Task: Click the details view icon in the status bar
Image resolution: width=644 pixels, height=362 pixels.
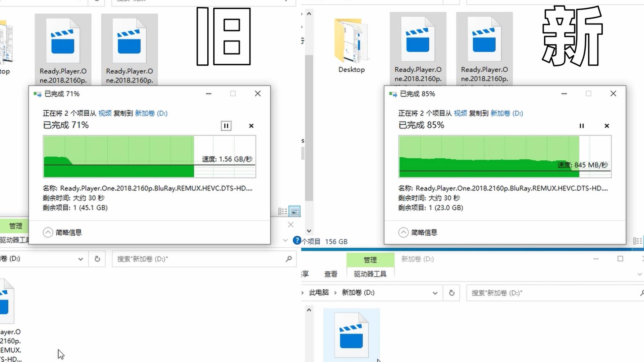Action: [x=283, y=211]
